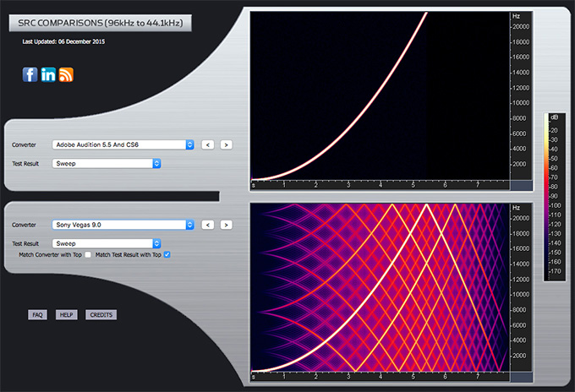
Task: Click the 'Last Updated: 06 December 2015' text
Action: pyautogui.click(x=63, y=41)
